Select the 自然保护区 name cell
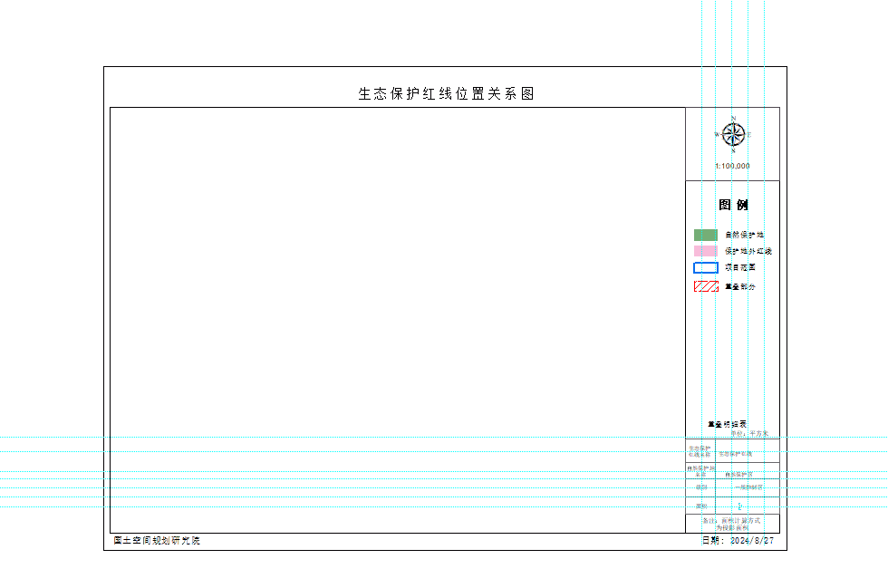The width and height of the screenshot is (888, 588). coord(739,477)
